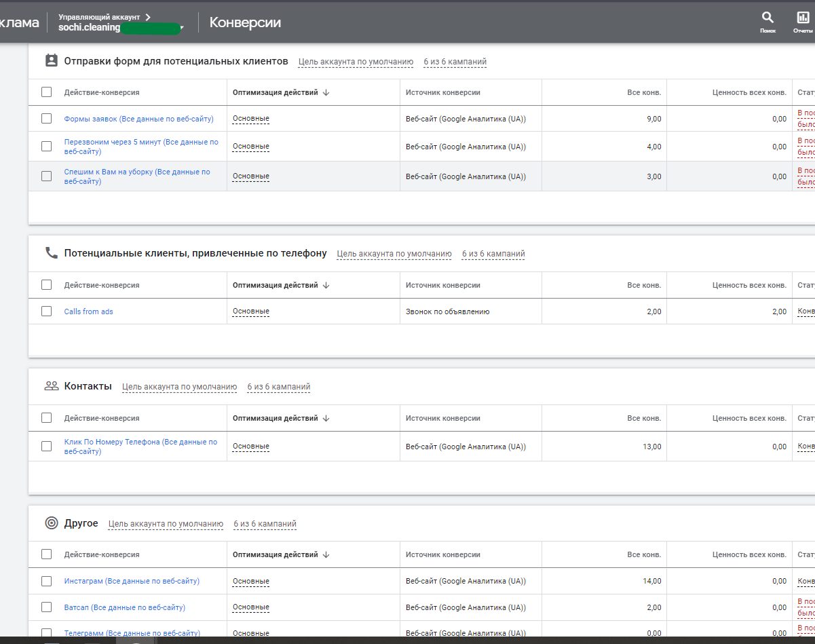Image resolution: width=815 pixels, height=644 pixels.
Task: Click the Контакты people icon
Action: [52, 386]
